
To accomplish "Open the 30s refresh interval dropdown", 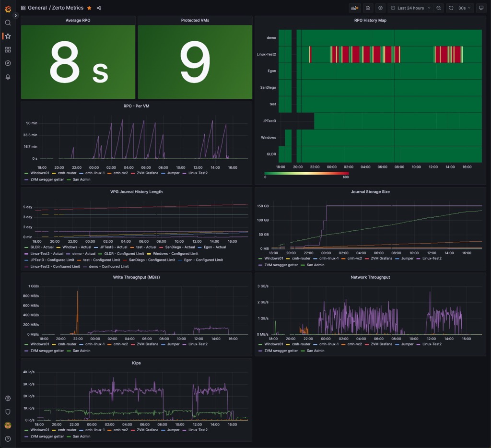I will (464, 8).
